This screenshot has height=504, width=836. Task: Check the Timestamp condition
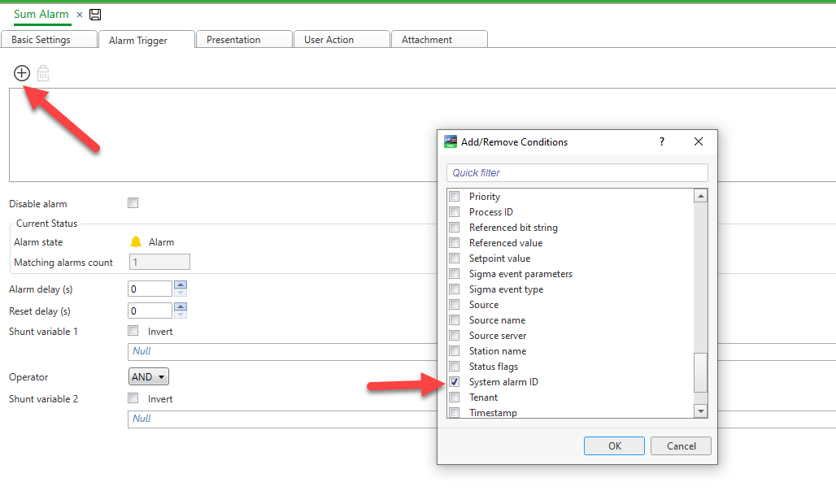pos(455,412)
